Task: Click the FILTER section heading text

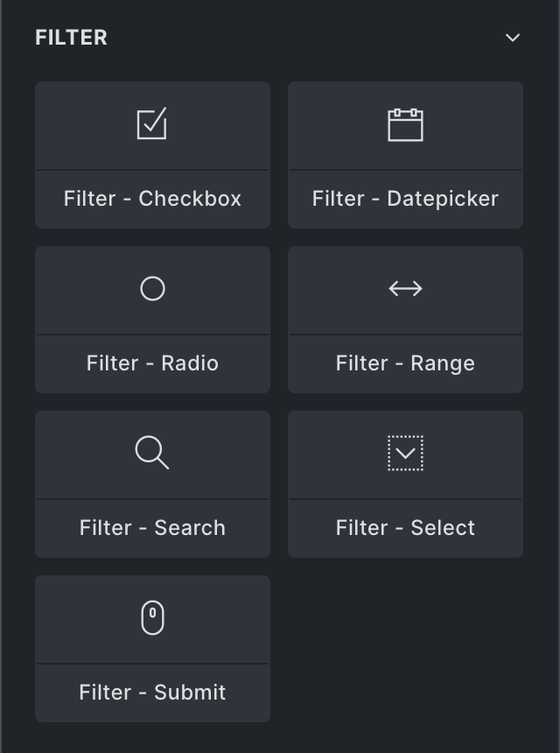Action: pos(72,38)
